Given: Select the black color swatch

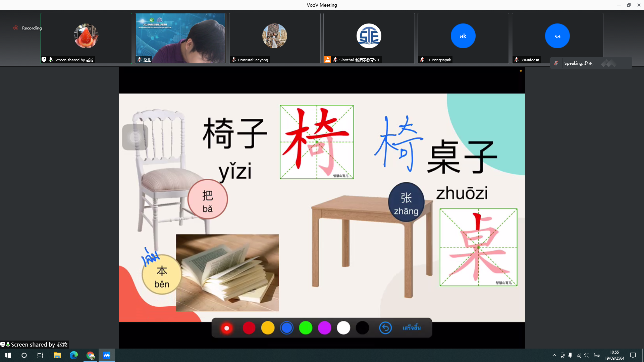Looking at the screenshot, I should coord(362,328).
